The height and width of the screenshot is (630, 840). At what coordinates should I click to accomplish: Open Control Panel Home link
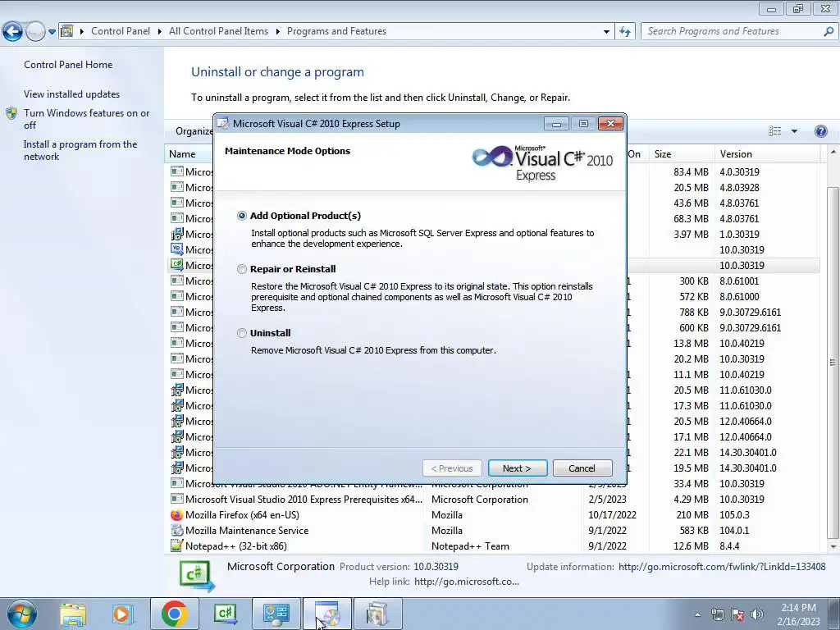[68, 65]
